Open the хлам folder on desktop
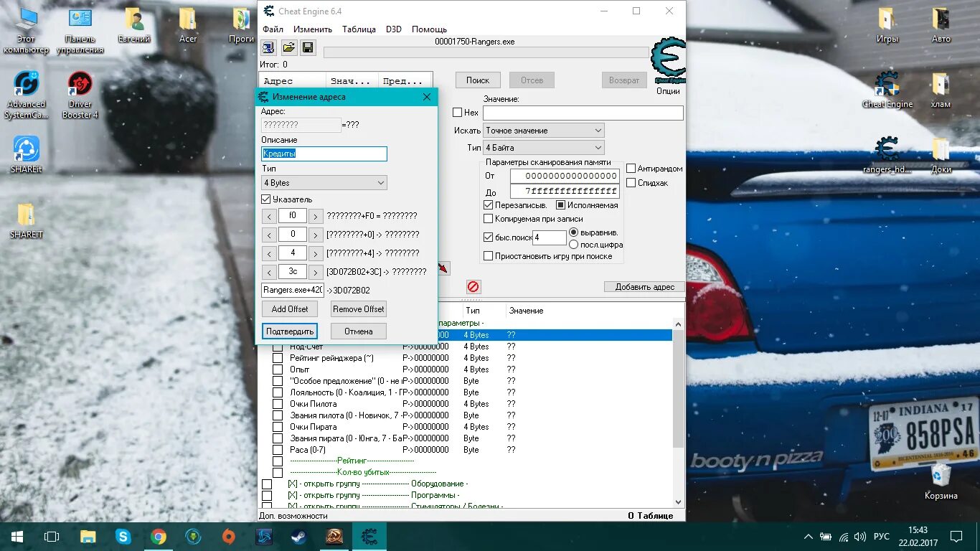Screen dimensions: 980x551 (x=941, y=90)
